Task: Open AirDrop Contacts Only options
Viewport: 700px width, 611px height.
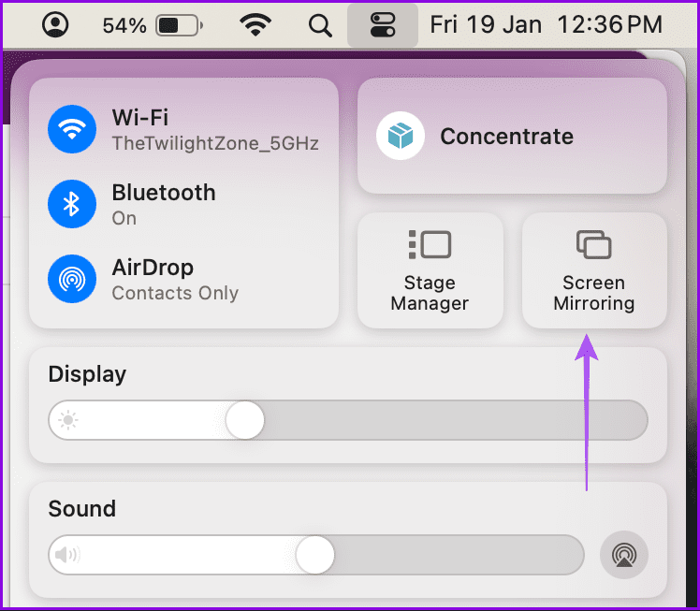Action: tap(175, 293)
